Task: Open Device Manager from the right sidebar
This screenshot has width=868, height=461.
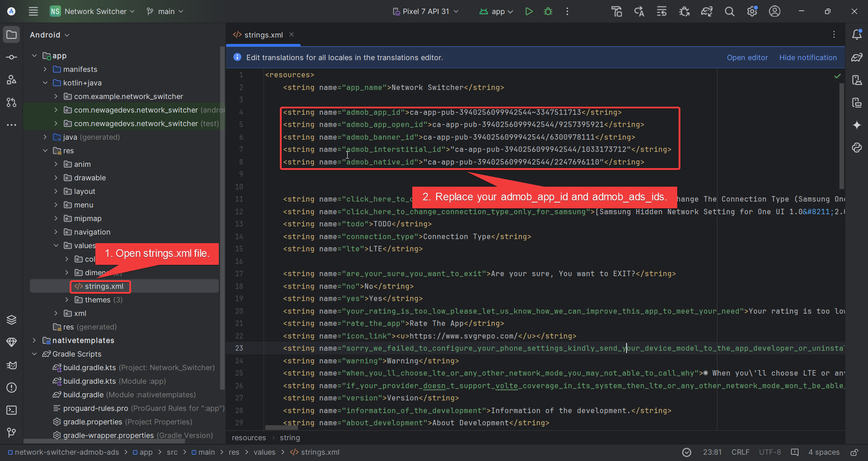Action: (858, 80)
